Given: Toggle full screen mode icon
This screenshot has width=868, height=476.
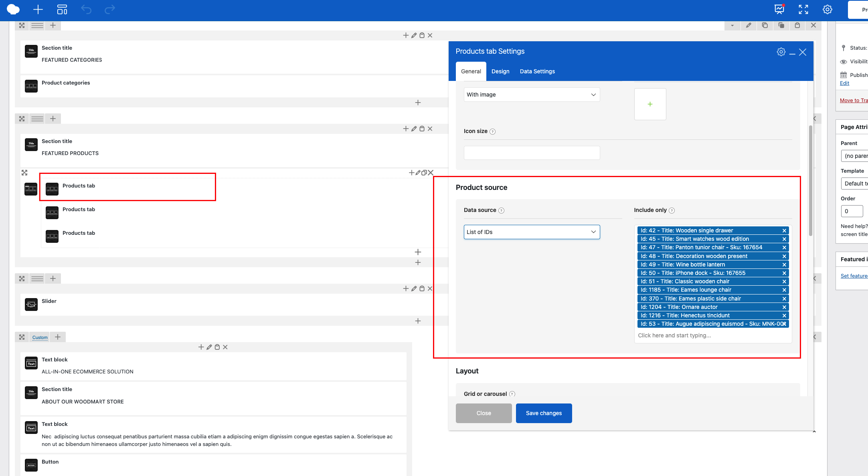Looking at the screenshot, I should pos(803,9).
